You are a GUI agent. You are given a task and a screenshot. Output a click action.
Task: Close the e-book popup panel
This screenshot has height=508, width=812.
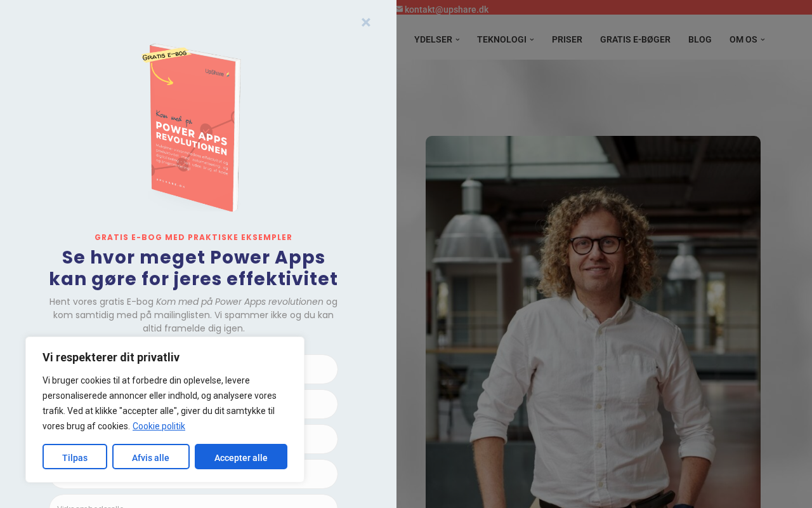point(366,22)
